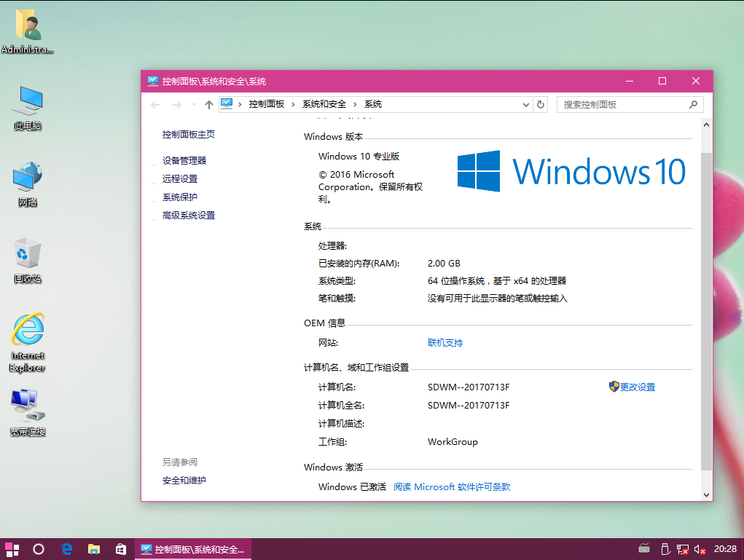Expand the chevron after 控制面板 breadcrumb
Image resolution: width=744 pixels, height=560 pixels.
click(293, 104)
